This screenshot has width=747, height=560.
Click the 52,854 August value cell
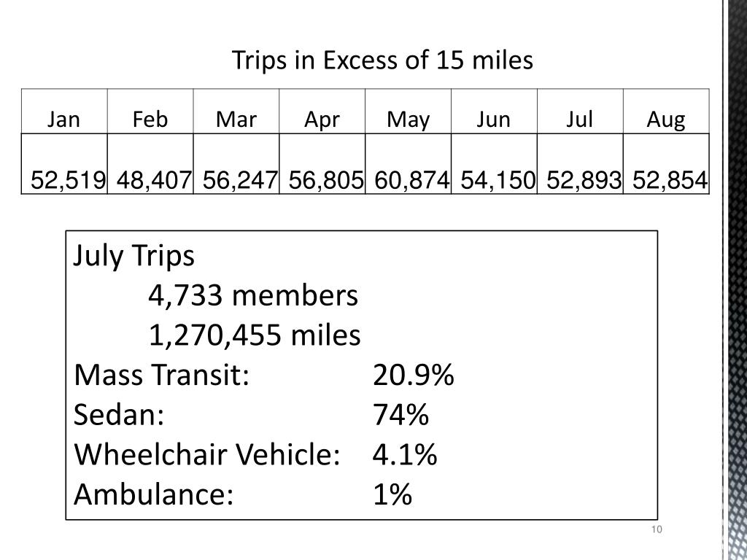(666, 164)
